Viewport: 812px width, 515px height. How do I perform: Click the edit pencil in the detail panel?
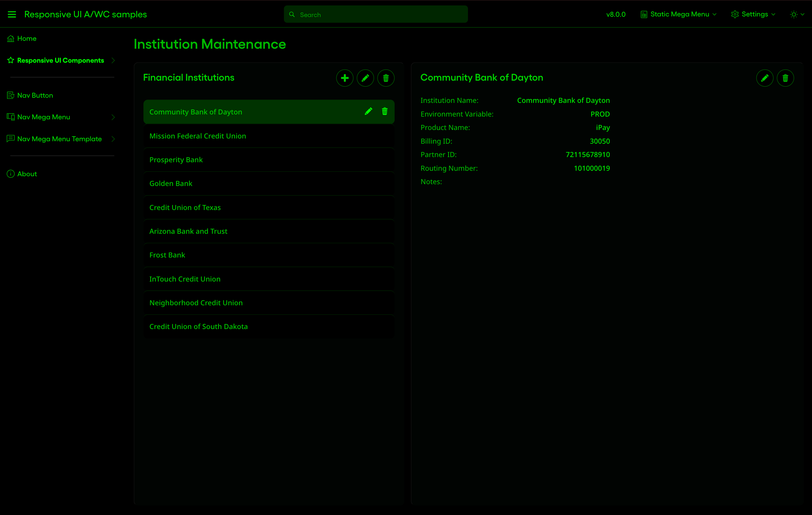(765, 78)
